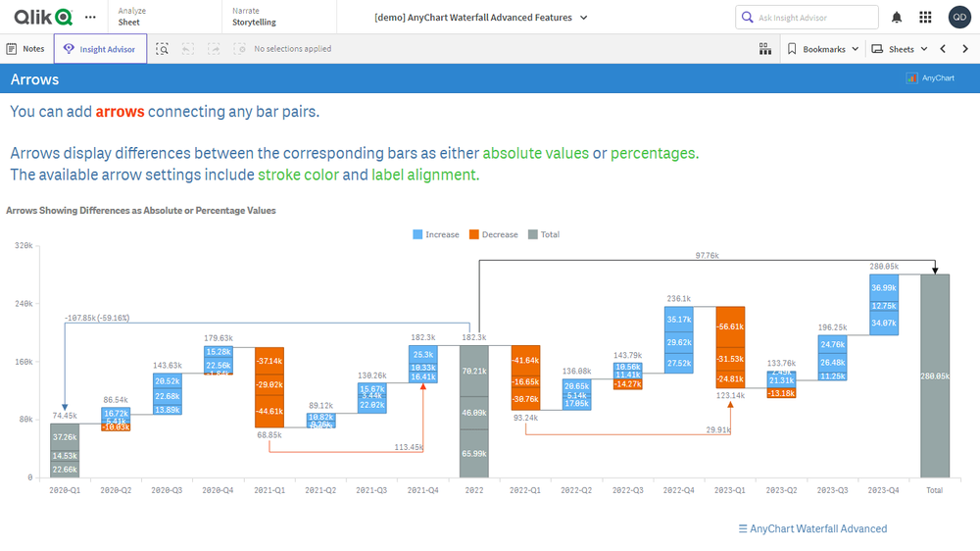Click the QD user avatar

pos(959,18)
